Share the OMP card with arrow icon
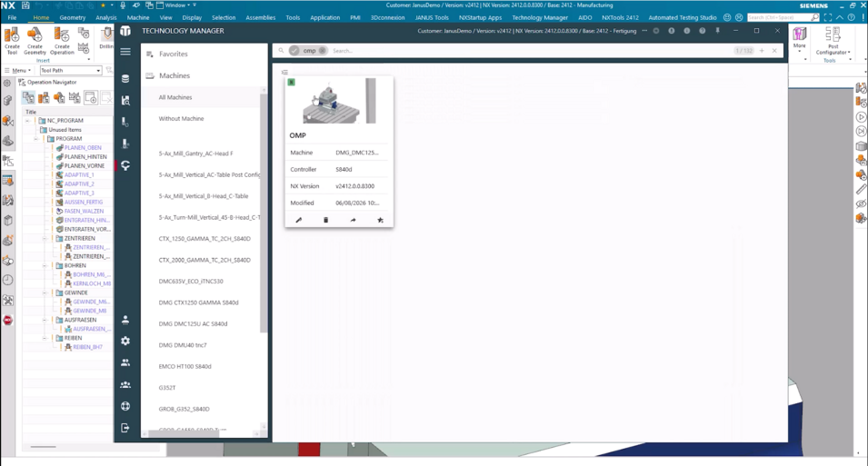Viewport: 868px width, 466px height. coord(353,220)
